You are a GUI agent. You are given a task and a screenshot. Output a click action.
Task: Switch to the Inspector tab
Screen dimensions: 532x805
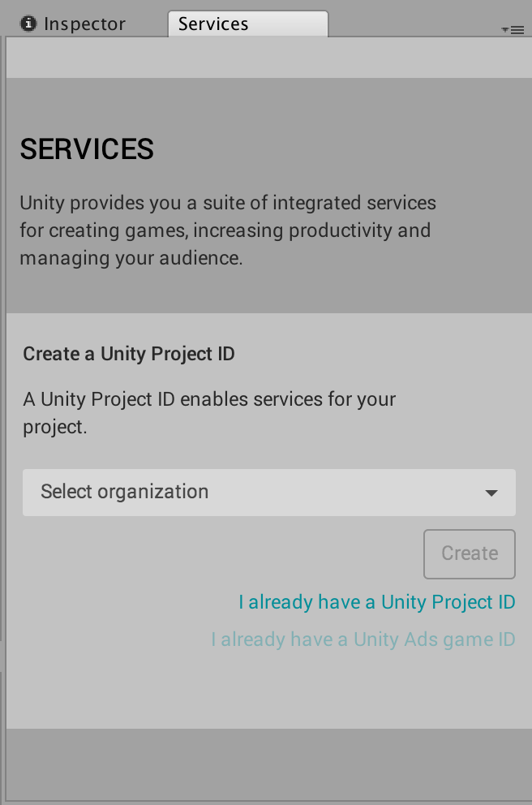(84, 24)
